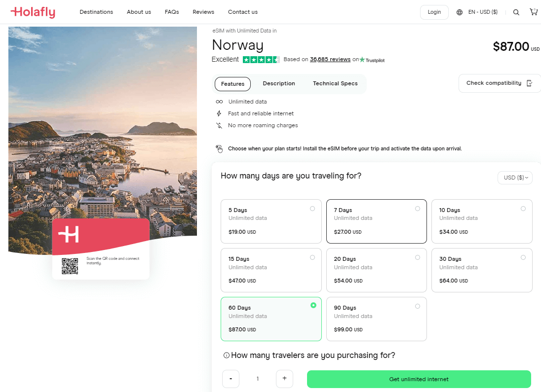
Task: Click the Check compatibility button
Action: pos(499,83)
